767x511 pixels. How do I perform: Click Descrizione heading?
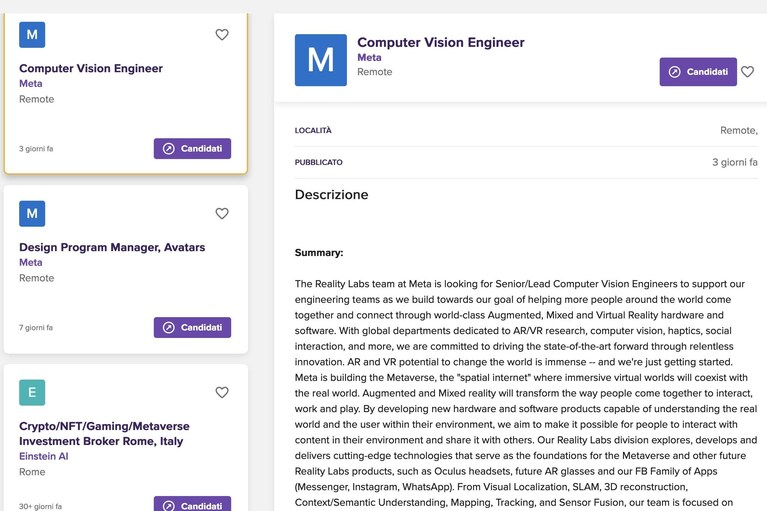[x=332, y=195]
